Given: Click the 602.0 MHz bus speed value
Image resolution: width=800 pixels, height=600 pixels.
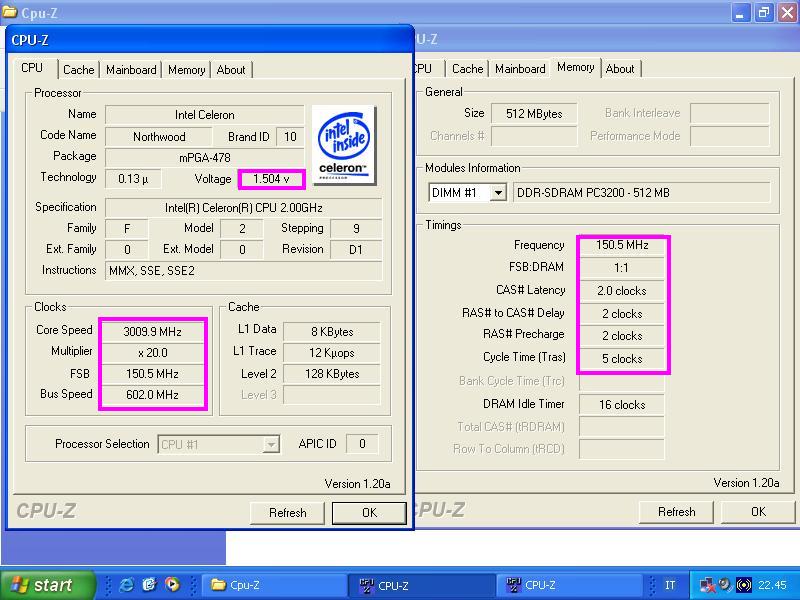Looking at the screenshot, I should (x=153, y=395).
